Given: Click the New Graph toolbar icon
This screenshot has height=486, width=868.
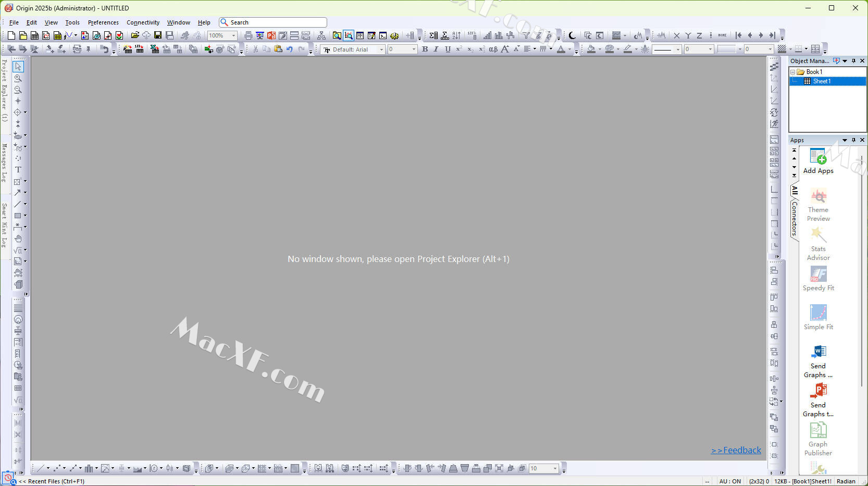Looking at the screenshot, I should (46, 35).
